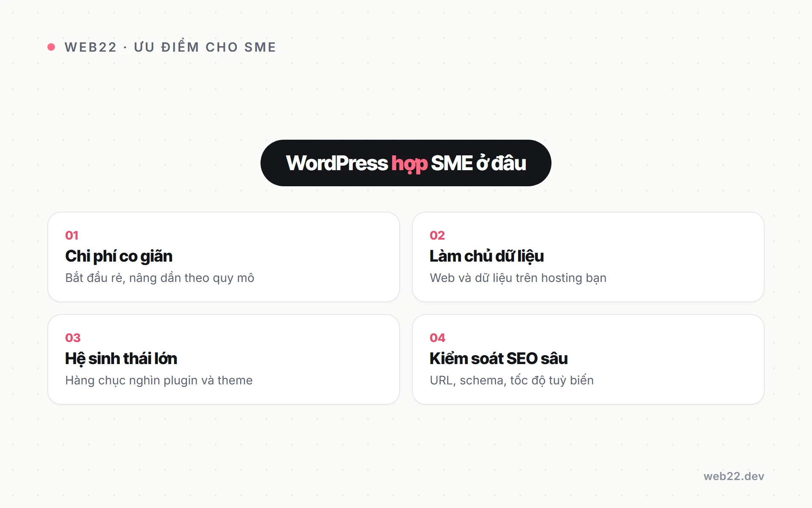Click the 'Chi phí co giãn' heading
The height and width of the screenshot is (508, 812).
119,256
